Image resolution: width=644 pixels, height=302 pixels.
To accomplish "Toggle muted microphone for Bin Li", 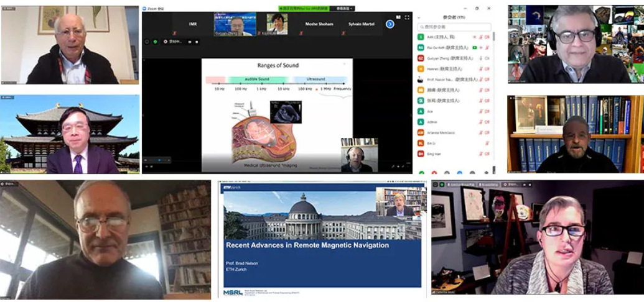I will pos(487,143).
